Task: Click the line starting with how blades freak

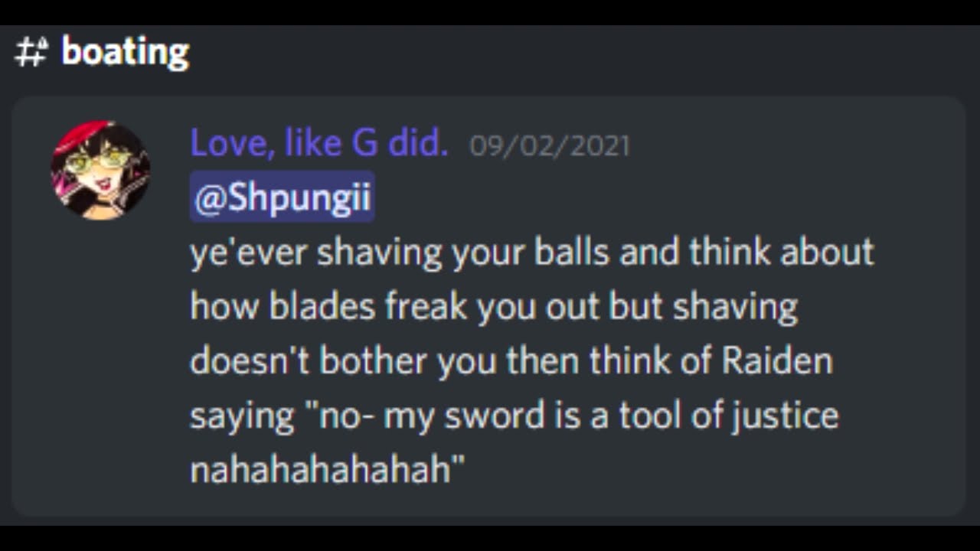Action: [494, 306]
